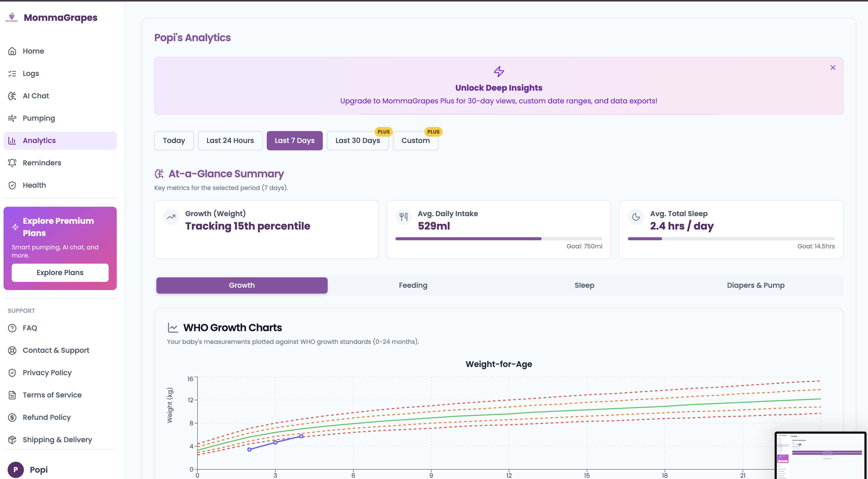Open FAQ using the question mark icon
Image resolution: width=868 pixels, height=479 pixels.
[12, 328]
